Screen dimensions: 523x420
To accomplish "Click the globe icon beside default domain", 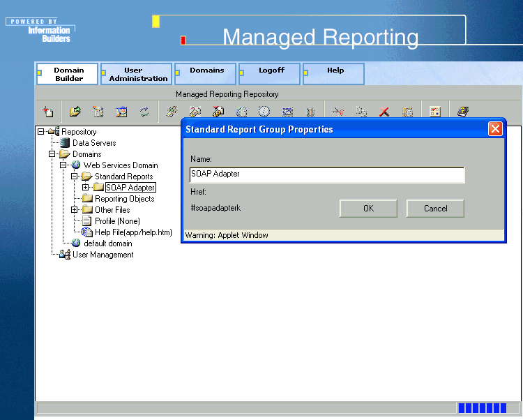I will pos(76,243).
